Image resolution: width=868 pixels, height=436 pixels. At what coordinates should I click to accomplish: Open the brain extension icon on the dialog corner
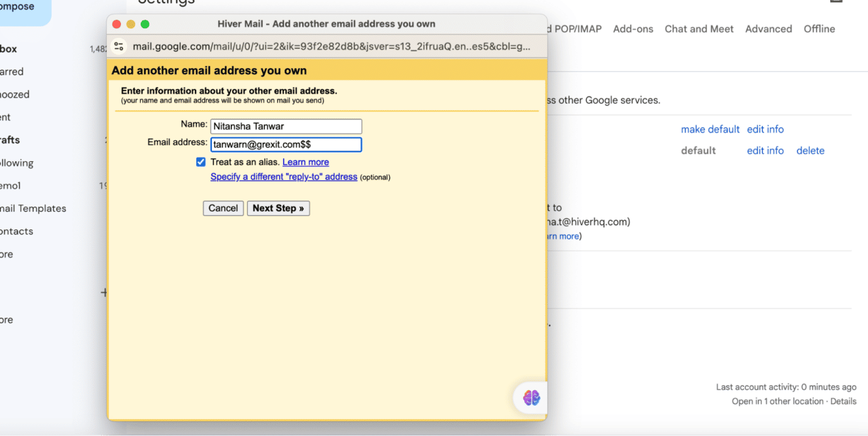coord(530,398)
